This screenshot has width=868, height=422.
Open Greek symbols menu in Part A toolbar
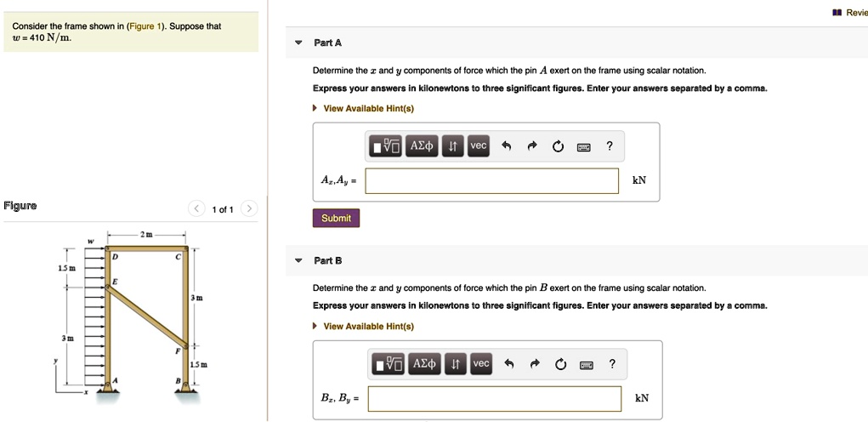423,146
